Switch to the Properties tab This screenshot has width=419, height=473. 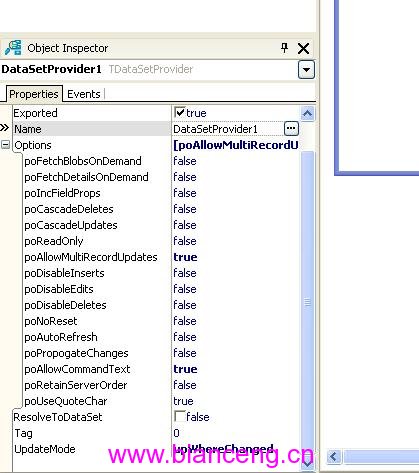tap(34, 94)
